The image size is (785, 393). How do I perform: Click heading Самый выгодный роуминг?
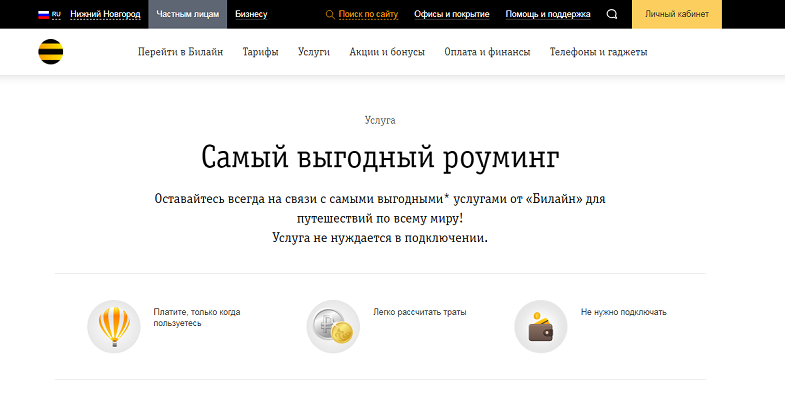coord(380,157)
